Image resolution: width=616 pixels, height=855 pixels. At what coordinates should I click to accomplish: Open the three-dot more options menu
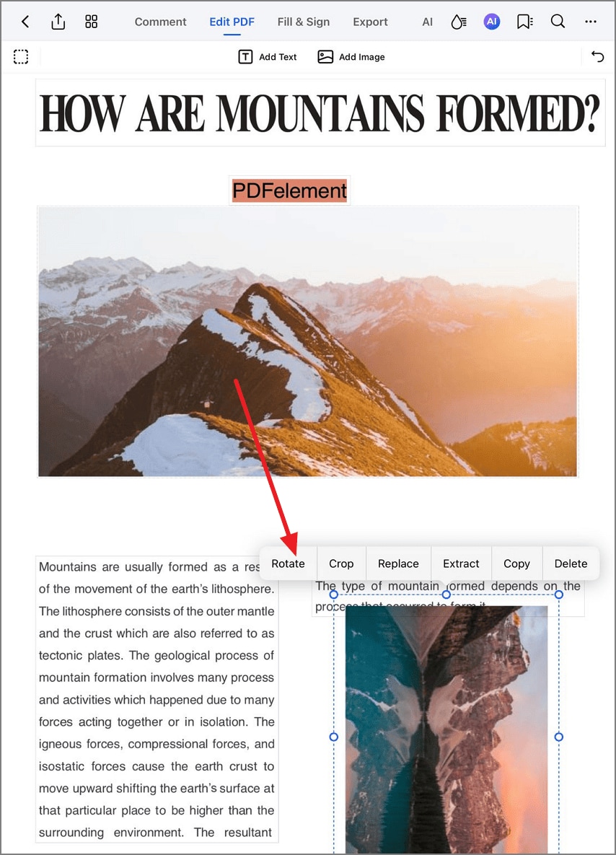coord(590,22)
